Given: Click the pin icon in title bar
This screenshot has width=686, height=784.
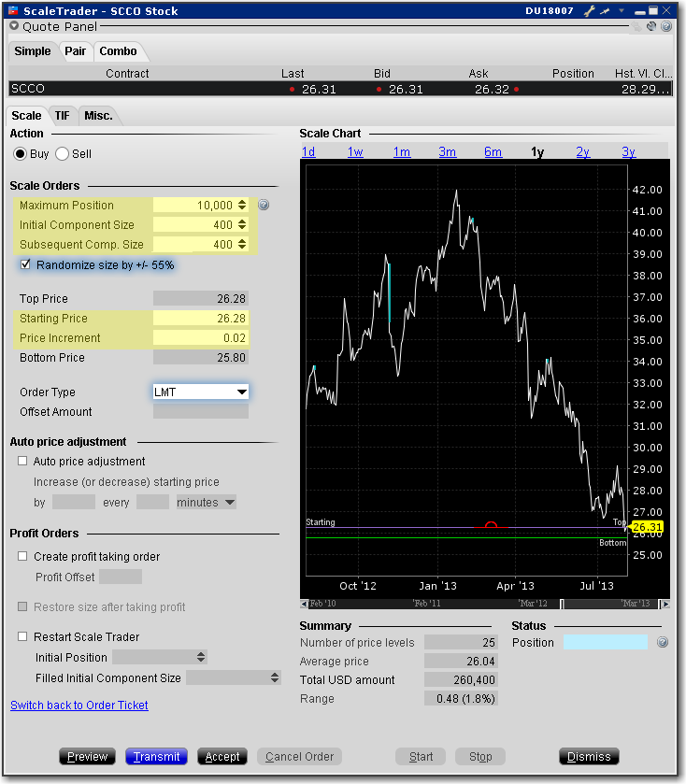Looking at the screenshot, I should (604, 10).
